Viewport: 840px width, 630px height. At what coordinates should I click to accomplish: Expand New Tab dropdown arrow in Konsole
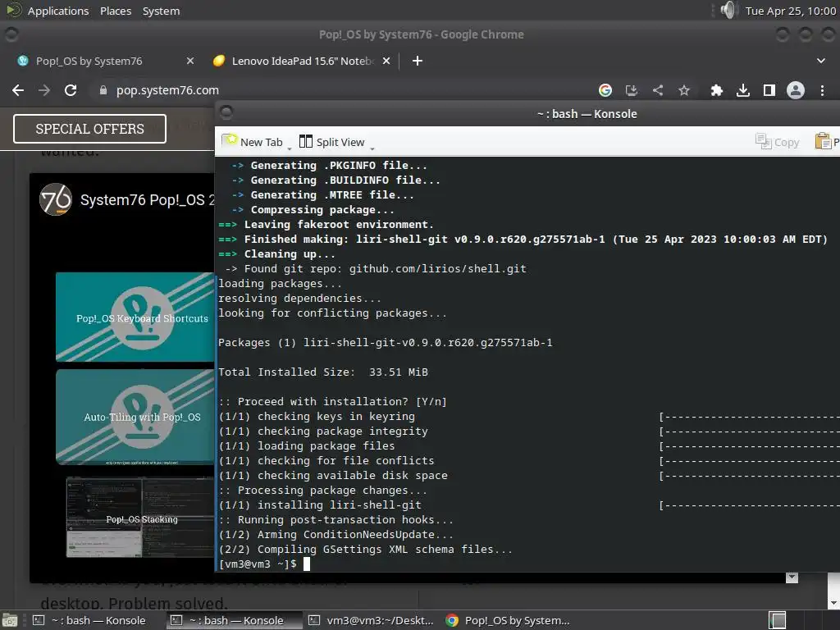click(290, 148)
